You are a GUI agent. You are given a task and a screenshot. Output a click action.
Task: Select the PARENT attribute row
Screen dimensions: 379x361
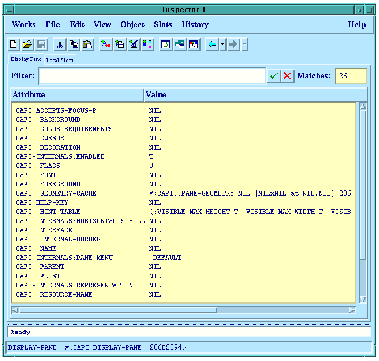pyautogui.click(x=184, y=267)
